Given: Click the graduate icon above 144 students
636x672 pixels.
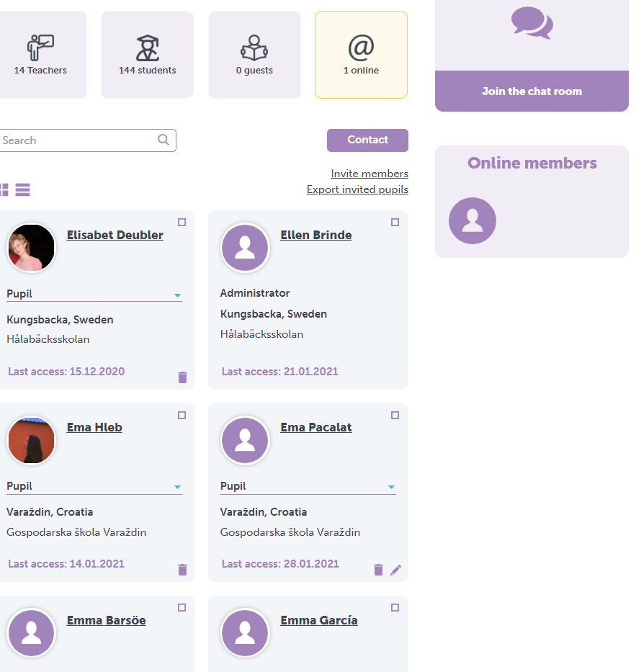Looking at the screenshot, I should click(x=148, y=48).
